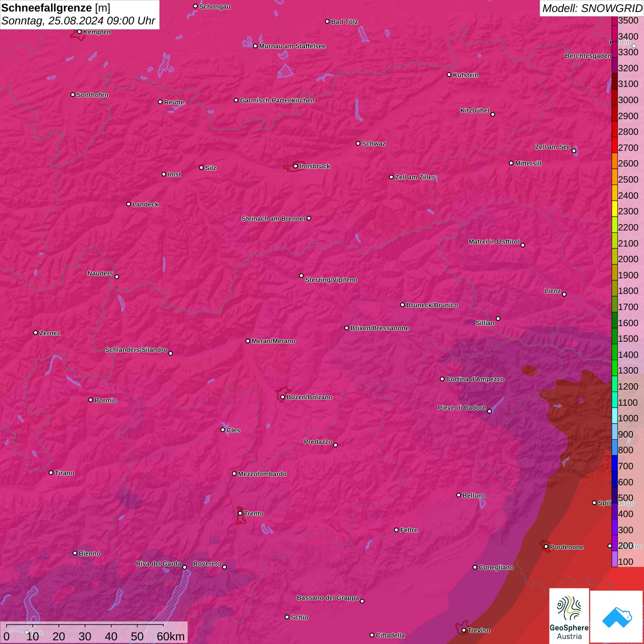This screenshot has height=644, width=644.
Task: Click the 'Schongau' label
Action: pyautogui.click(x=215, y=6)
